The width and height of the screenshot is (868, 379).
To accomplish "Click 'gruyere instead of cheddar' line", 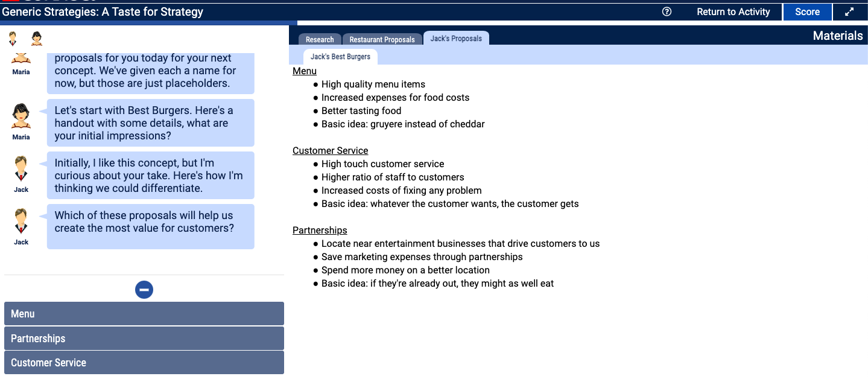I will point(403,124).
